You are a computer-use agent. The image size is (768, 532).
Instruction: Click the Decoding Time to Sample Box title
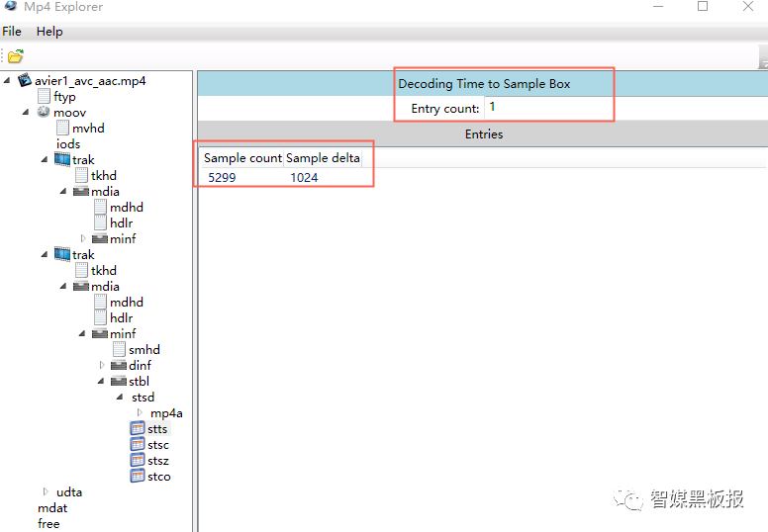point(484,84)
